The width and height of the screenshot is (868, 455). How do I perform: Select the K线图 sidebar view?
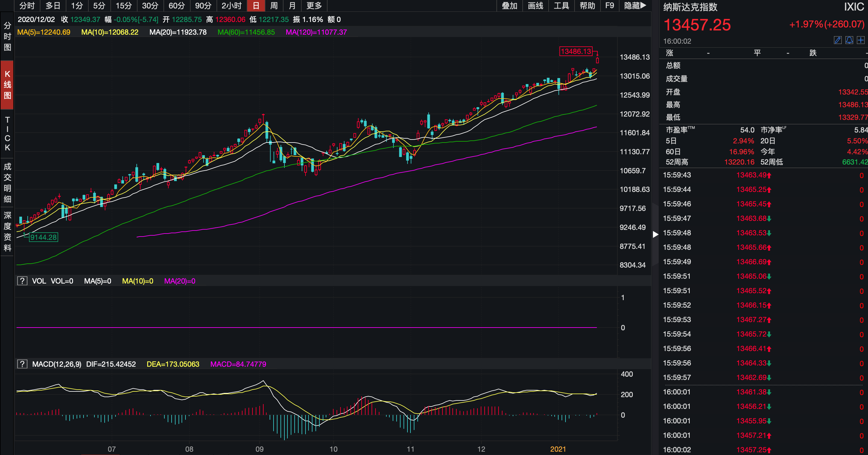(x=7, y=85)
